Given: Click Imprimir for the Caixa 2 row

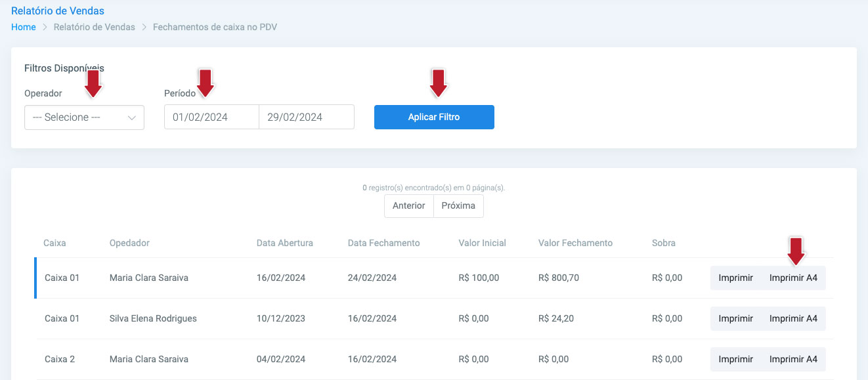Looking at the screenshot, I should tap(735, 359).
